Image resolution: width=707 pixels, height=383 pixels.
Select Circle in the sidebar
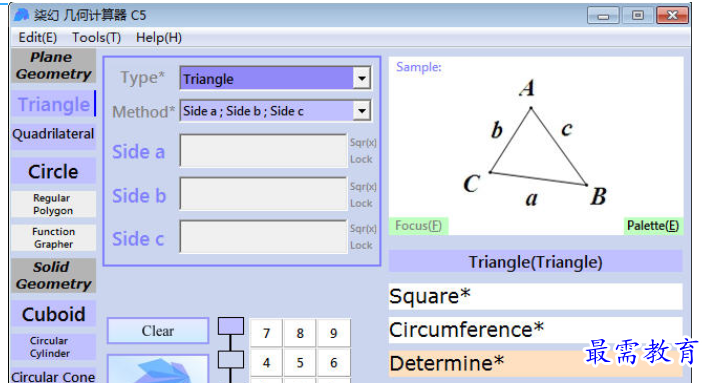(54, 171)
